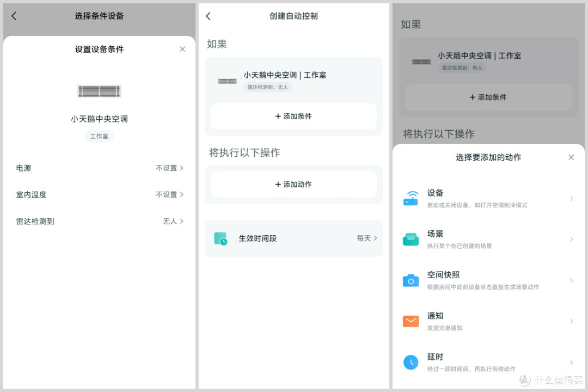Tap the 雷达检测到: 有人 tag

coord(462,68)
